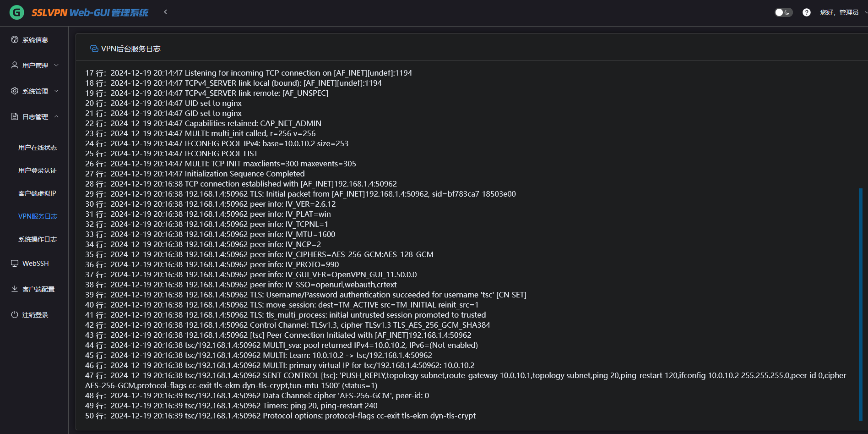Screen dimensions: 868x434
Task: Click the 日志管理 document icon
Action: pos(15,116)
